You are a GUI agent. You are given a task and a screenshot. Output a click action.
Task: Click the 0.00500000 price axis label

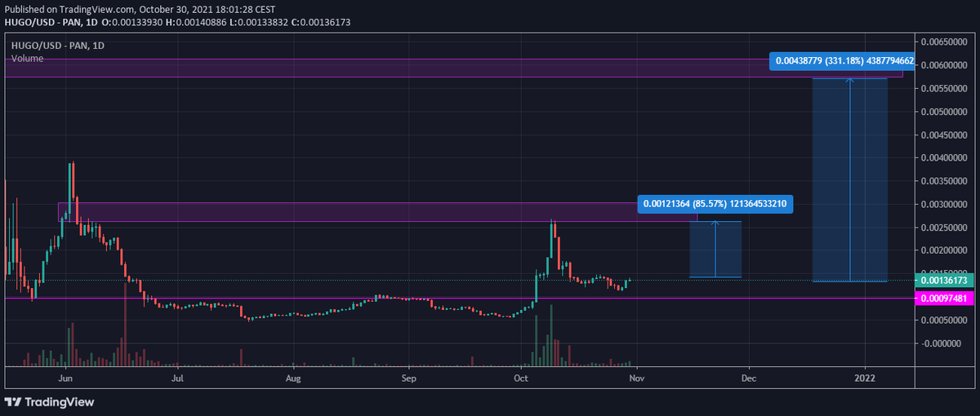(945, 111)
